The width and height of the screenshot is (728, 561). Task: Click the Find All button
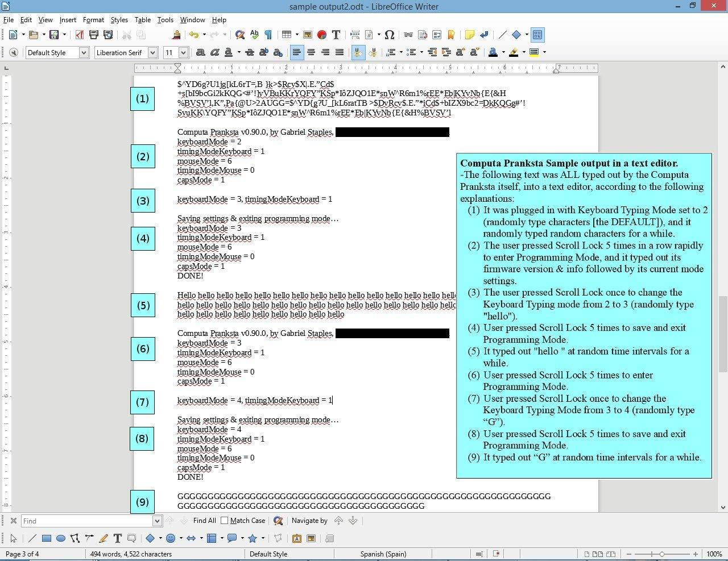[204, 521]
